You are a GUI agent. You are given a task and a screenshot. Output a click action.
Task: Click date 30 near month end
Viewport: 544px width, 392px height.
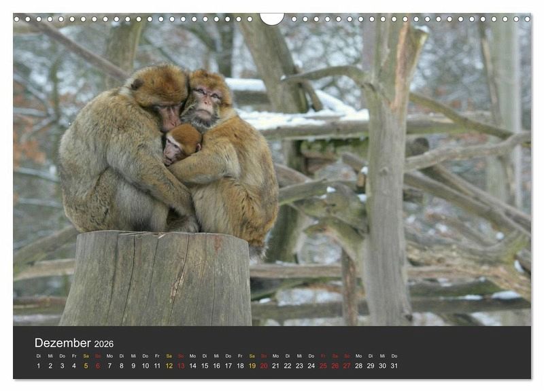(x=382, y=366)
